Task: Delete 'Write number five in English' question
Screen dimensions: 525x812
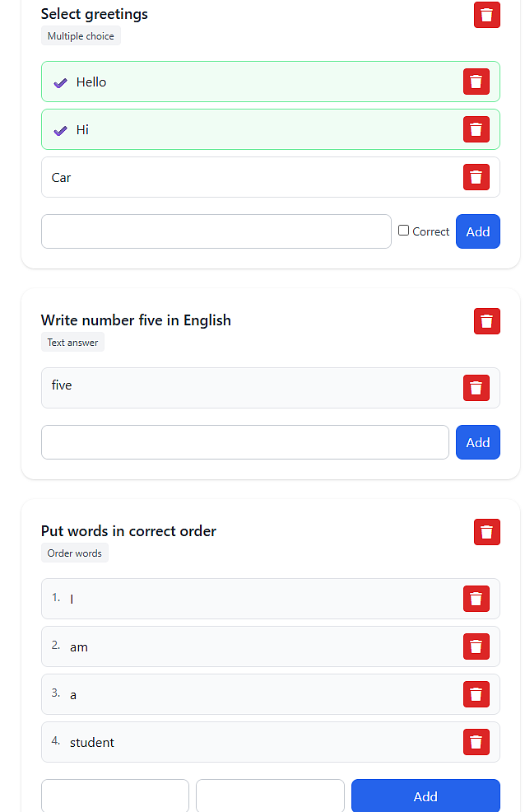Action: (x=486, y=321)
